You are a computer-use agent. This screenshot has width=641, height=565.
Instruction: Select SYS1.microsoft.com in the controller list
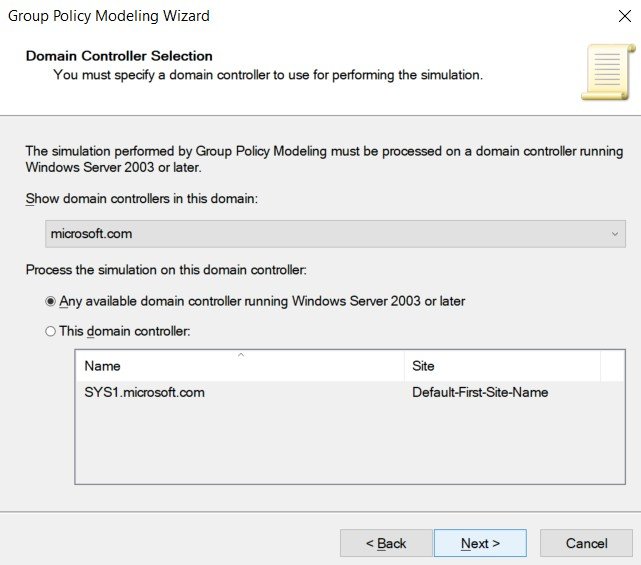click(144, 392)
